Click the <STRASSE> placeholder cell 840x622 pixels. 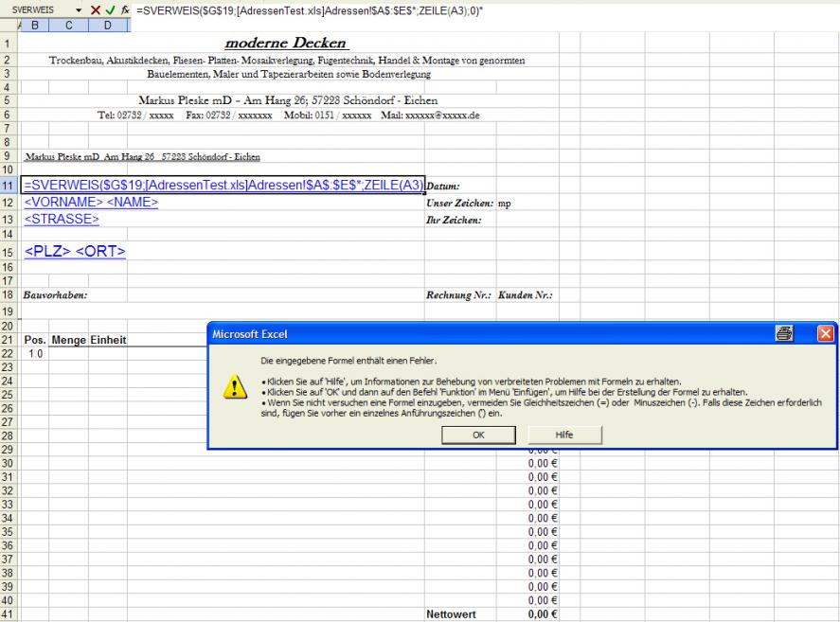62,219
